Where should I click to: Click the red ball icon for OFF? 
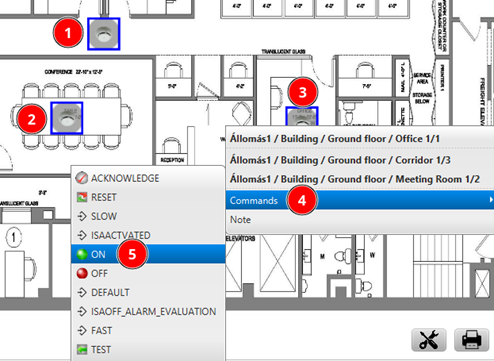point(82,273)
